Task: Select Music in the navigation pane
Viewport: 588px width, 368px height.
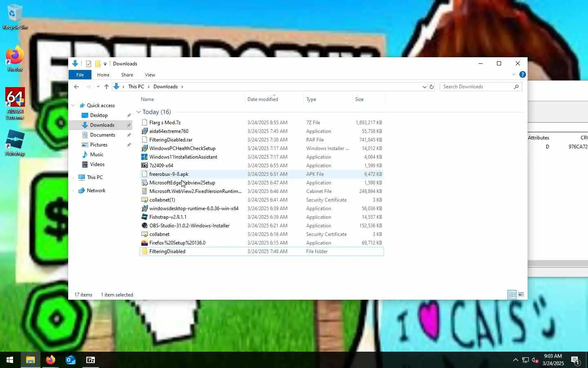Action: click(96, 155)
